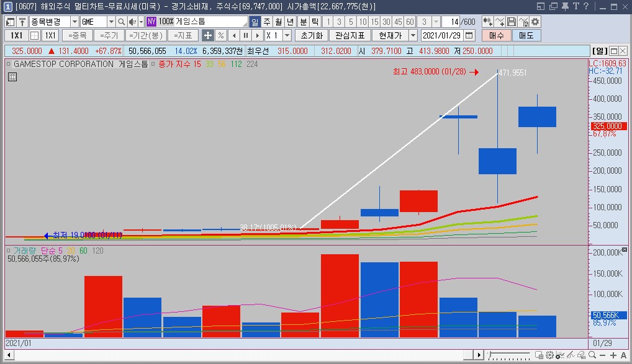Open the X 1 speed dropdown
This screenshot has height=364, width=632.
pos(287,35)
